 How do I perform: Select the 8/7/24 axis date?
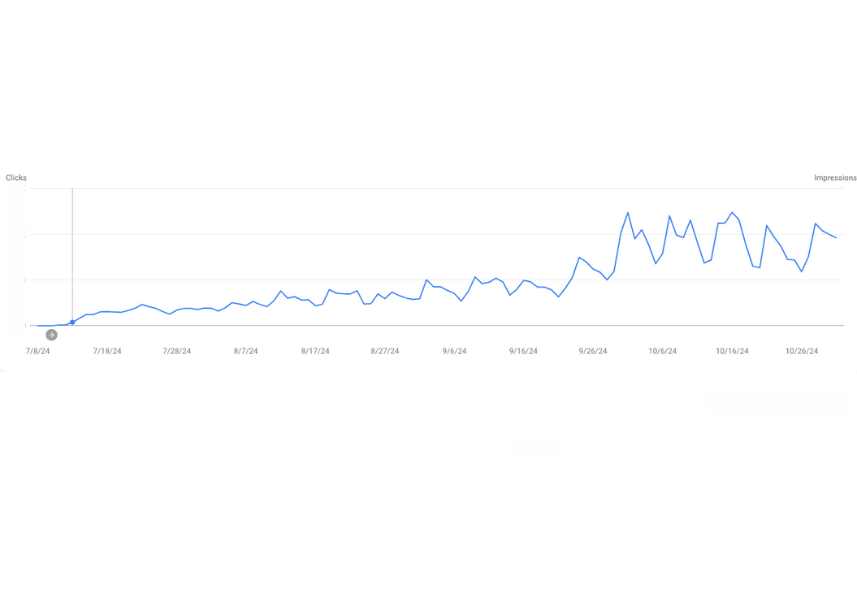(x=246, y=351)
